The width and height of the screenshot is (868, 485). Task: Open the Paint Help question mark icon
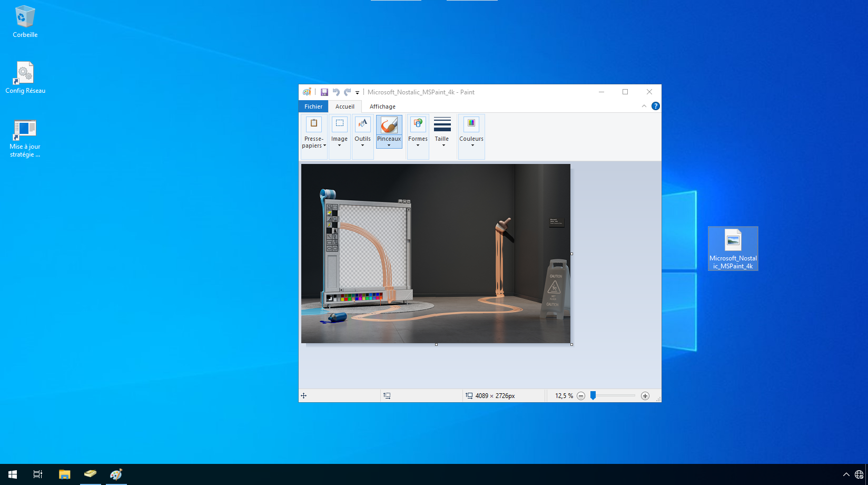[655, 106]
